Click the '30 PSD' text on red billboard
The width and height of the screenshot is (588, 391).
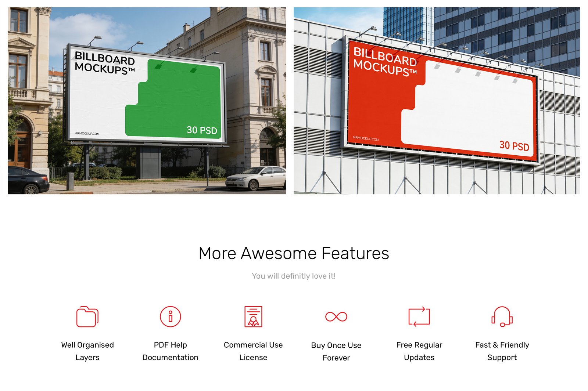(514, 146)
